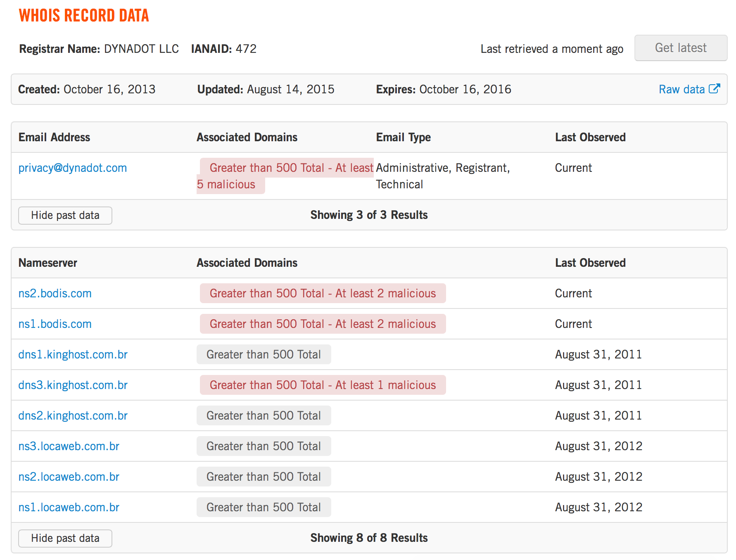Hide past data in the email table
Screen dimensions: 736x560
coord(65,216)
